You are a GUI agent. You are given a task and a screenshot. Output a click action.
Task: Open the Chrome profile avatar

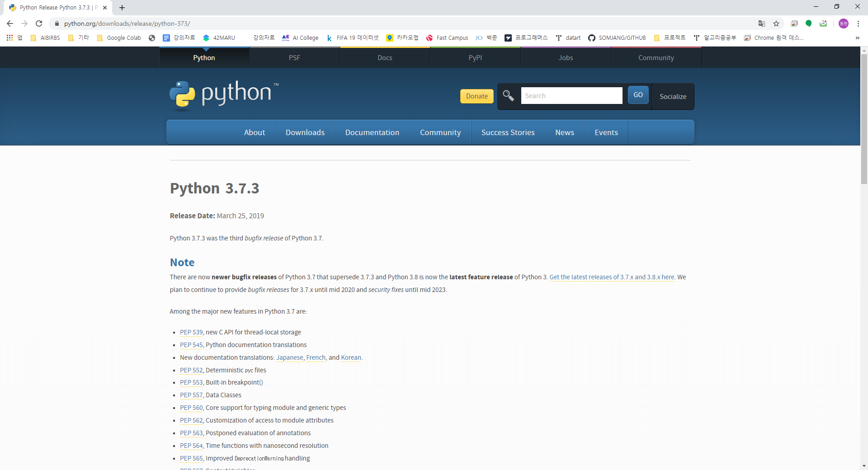[844, 23]
